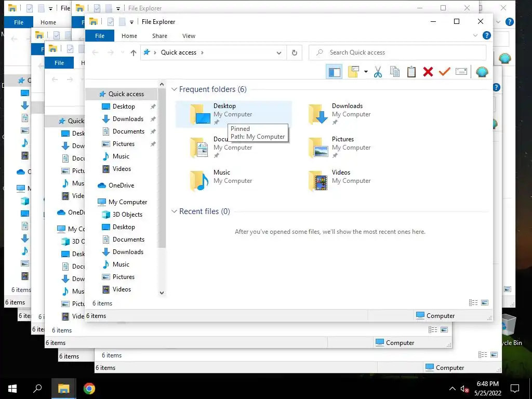Select My Computer in the navigation pane

[x=122, y=202]
